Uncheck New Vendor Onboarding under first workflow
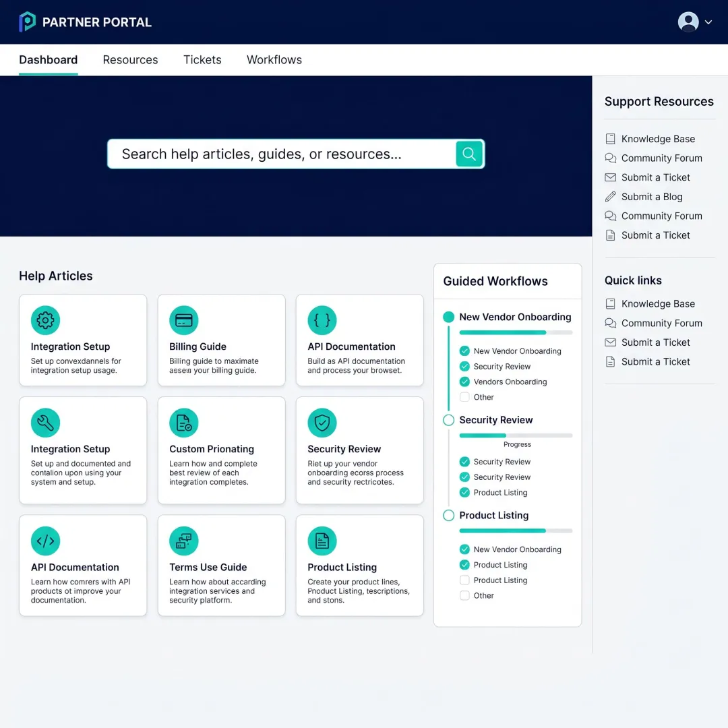 (464, 351)
